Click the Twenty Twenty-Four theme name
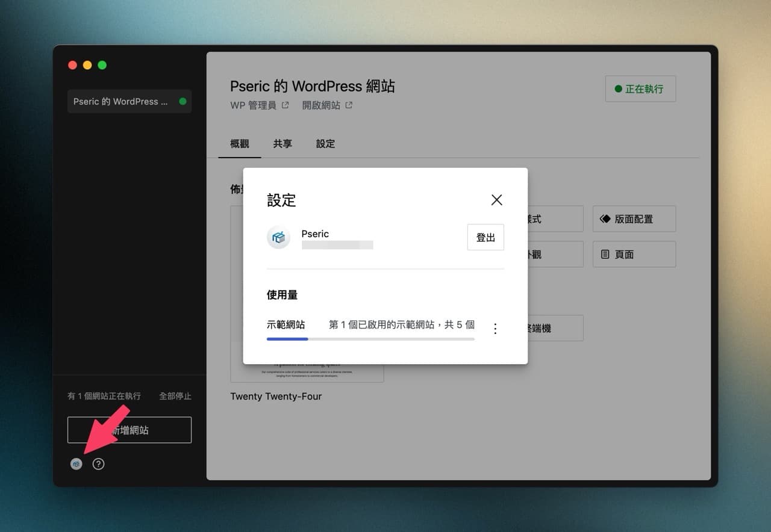The image size is (771, 532). click(x=276, y=396)
